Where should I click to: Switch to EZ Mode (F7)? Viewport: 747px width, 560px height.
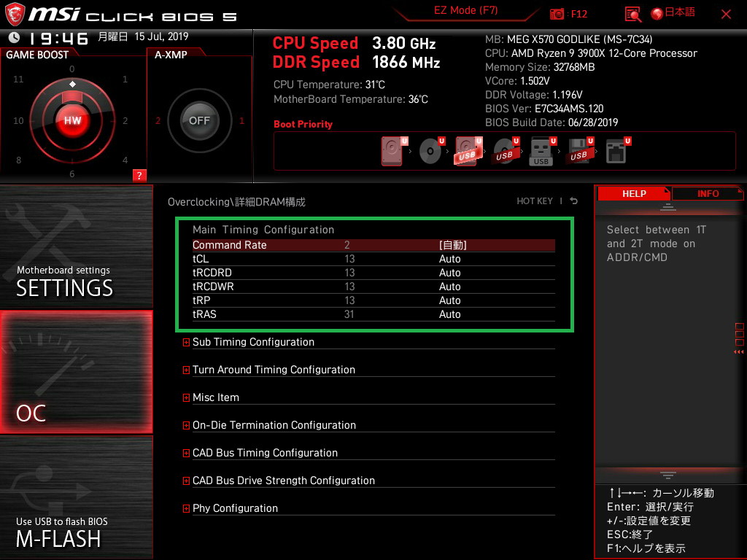coord(465,10)
